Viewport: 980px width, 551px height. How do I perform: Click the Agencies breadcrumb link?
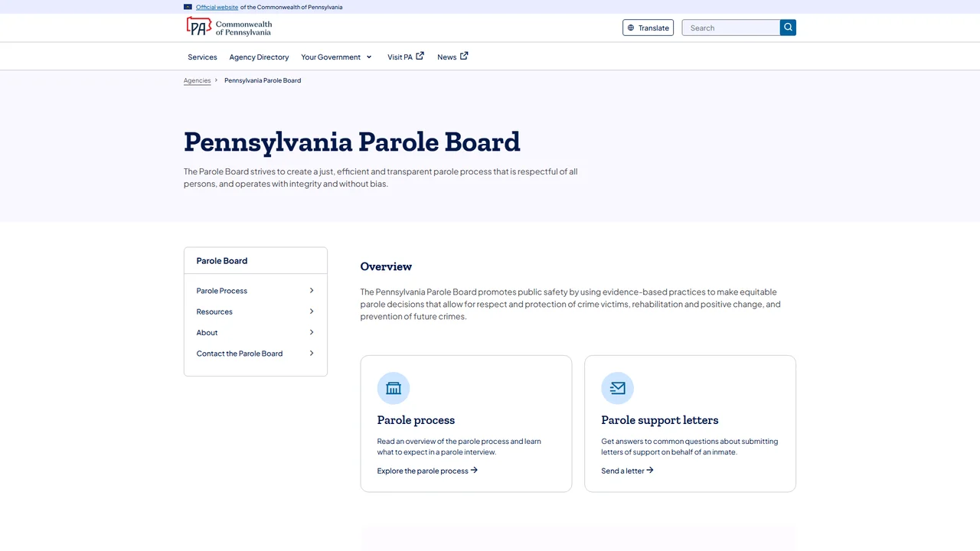(x=197, y=80)
